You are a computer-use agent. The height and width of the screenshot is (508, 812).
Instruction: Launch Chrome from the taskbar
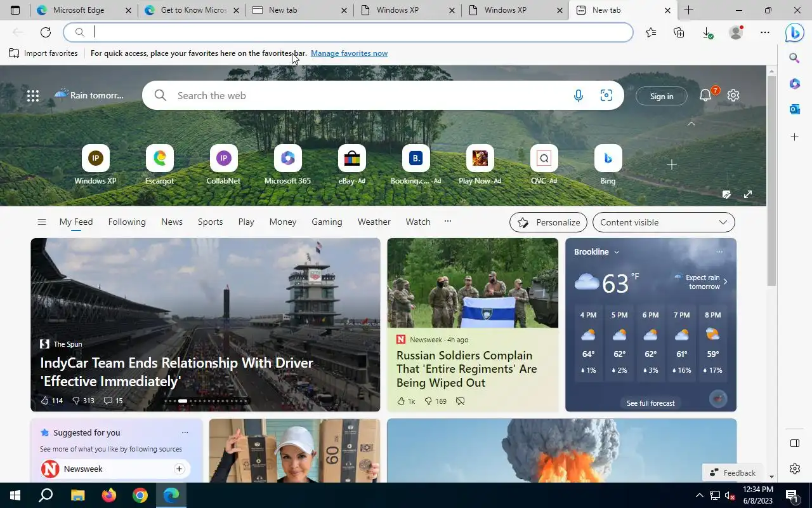(140, 495)
